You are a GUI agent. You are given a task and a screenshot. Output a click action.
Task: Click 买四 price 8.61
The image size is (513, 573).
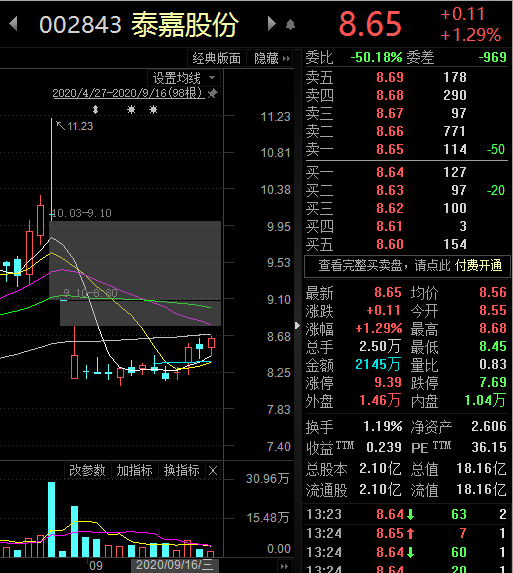[390, 226]
